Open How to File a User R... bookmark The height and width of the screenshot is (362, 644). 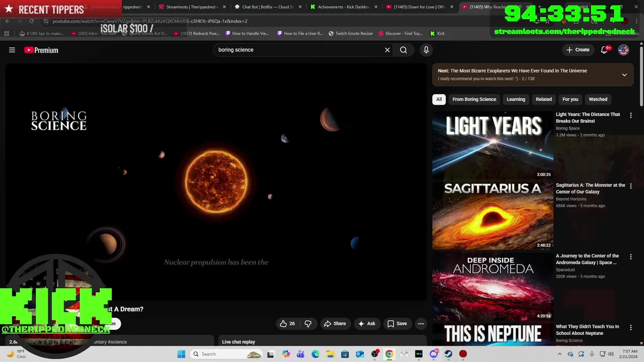299,33
